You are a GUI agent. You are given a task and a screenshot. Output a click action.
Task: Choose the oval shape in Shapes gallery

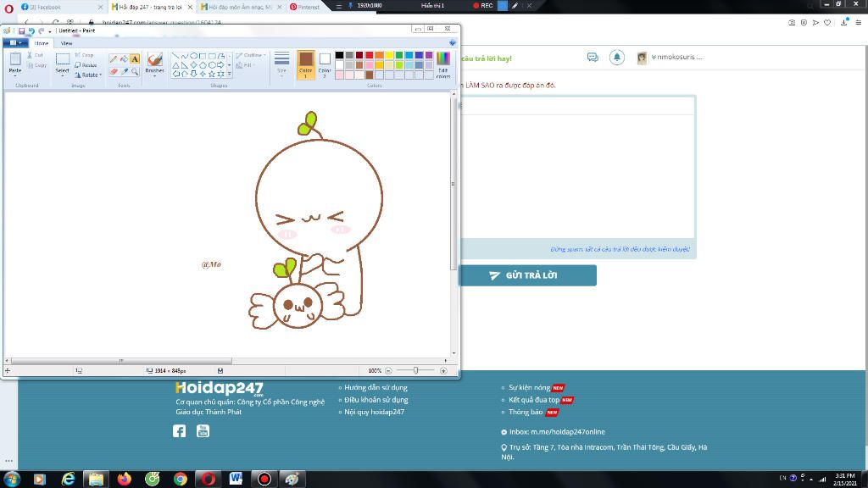(x=194, y=56)
